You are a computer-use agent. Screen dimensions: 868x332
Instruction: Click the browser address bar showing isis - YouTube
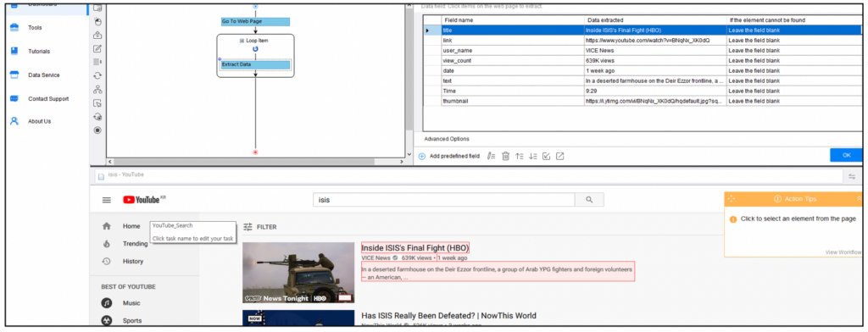point(468,175)
